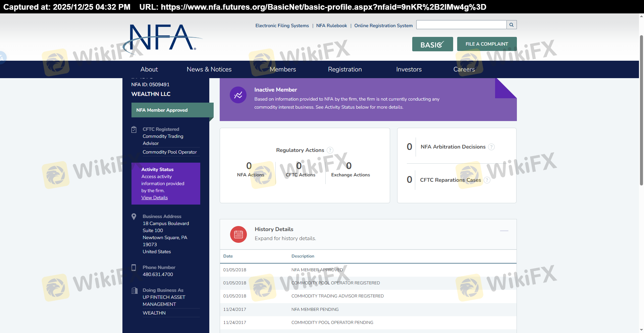Screen dimensions: 644x333
Task: Click the BASIC button
Action: pos(432,44)
